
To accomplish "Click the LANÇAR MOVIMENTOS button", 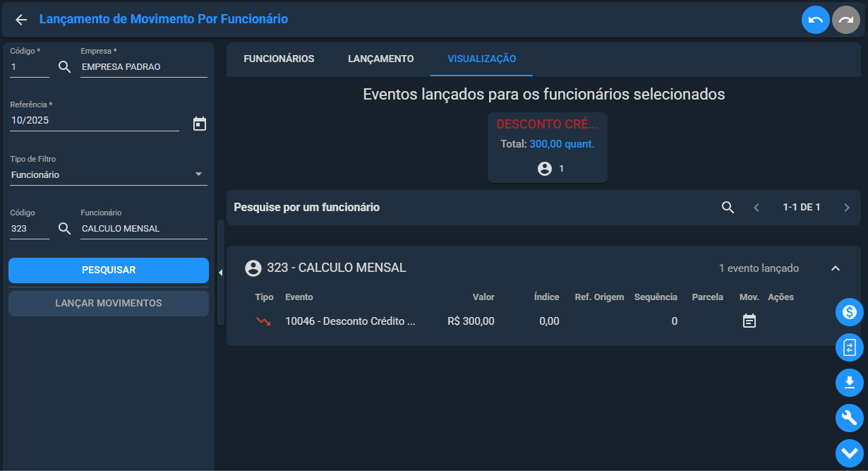I will [x=109, y=303].
